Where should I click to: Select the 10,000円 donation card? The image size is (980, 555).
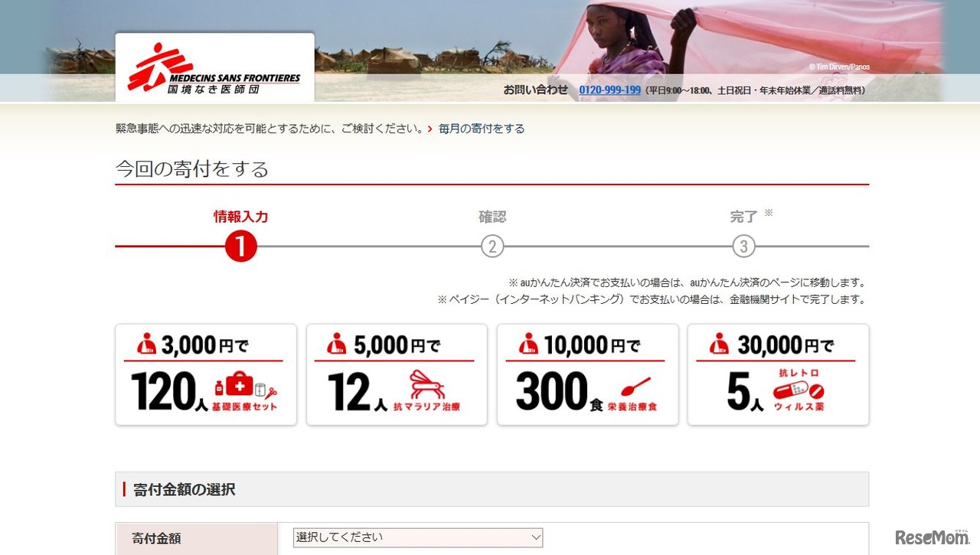[587, 374]
